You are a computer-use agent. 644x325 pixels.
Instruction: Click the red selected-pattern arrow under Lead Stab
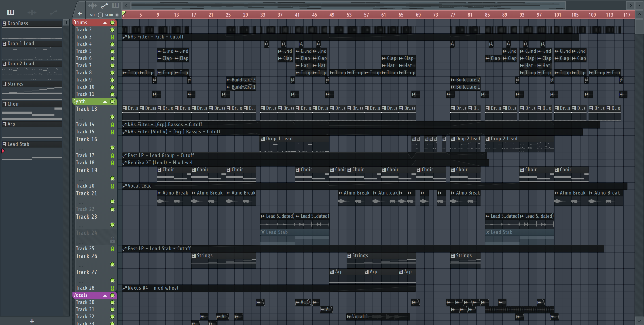(x=3, y=151)
